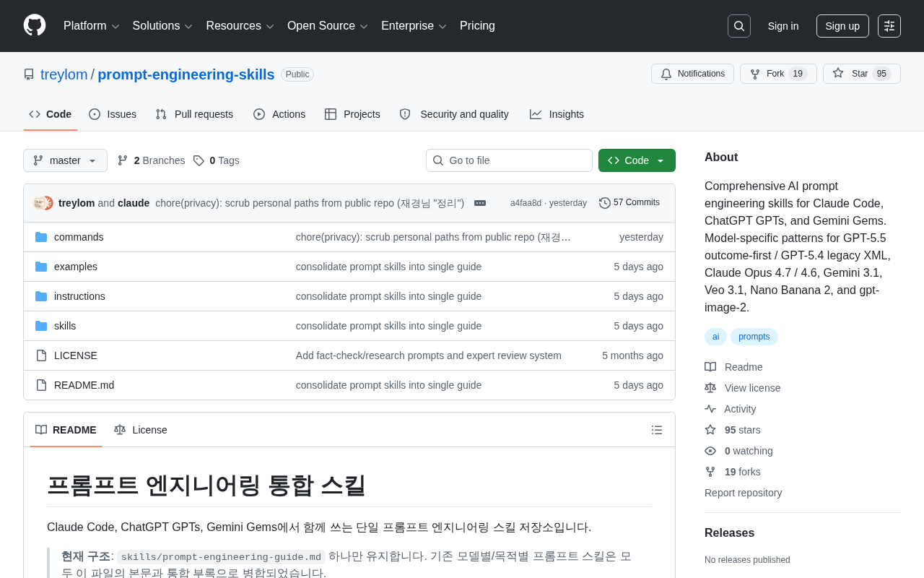This screenshot has height=578, width=924.
Task: Open the appearance settings icon in header
Action: point(889,26)
